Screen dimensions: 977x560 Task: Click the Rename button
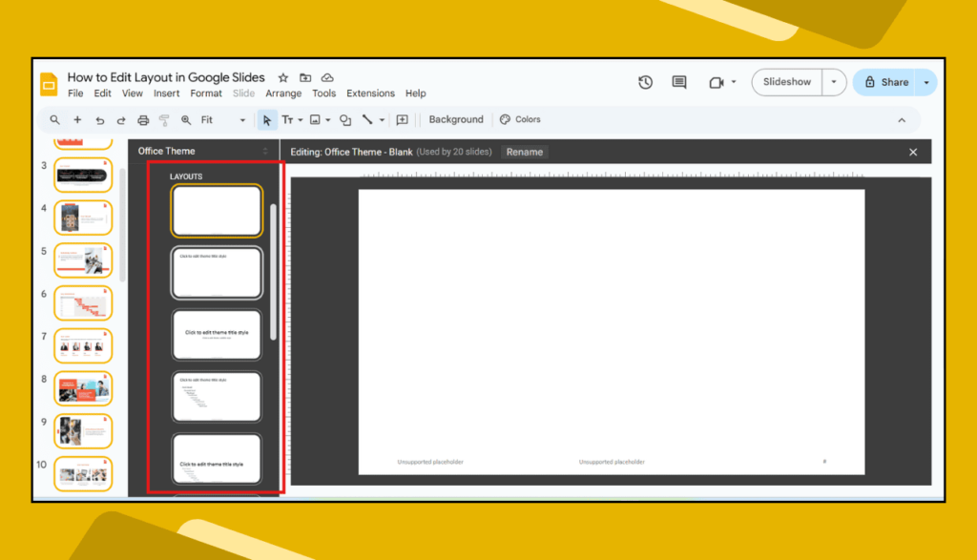pyautogui.click(x=524, y=152)
